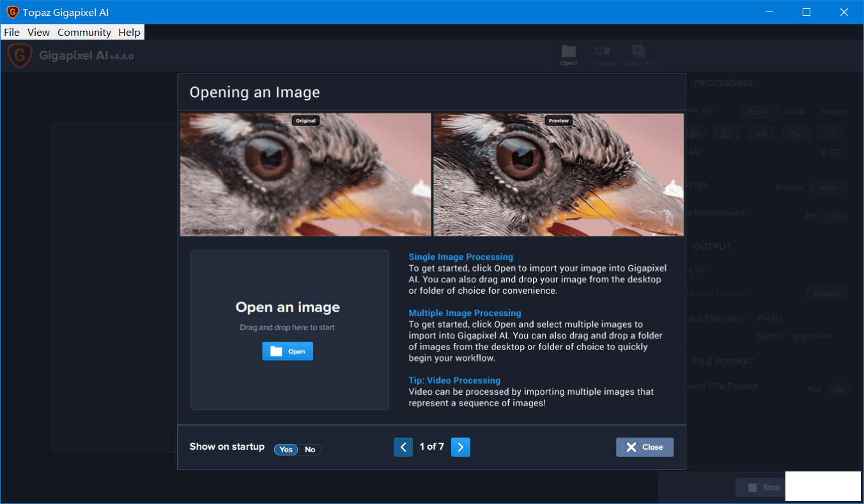Click the 'Tip: Video Processing' heading
The height and width of the screenshot is (504, 864).
pos(454,380)
